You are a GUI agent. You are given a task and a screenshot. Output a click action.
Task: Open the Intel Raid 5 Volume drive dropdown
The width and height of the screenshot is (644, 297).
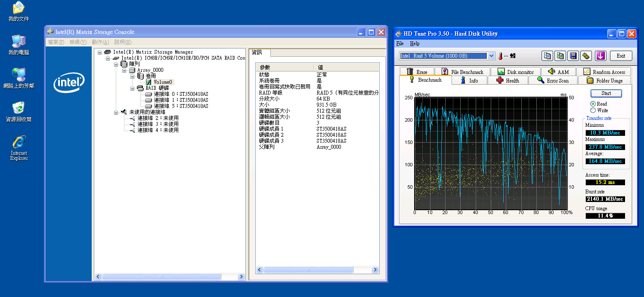pyautogui.click(x=492, y=56)
